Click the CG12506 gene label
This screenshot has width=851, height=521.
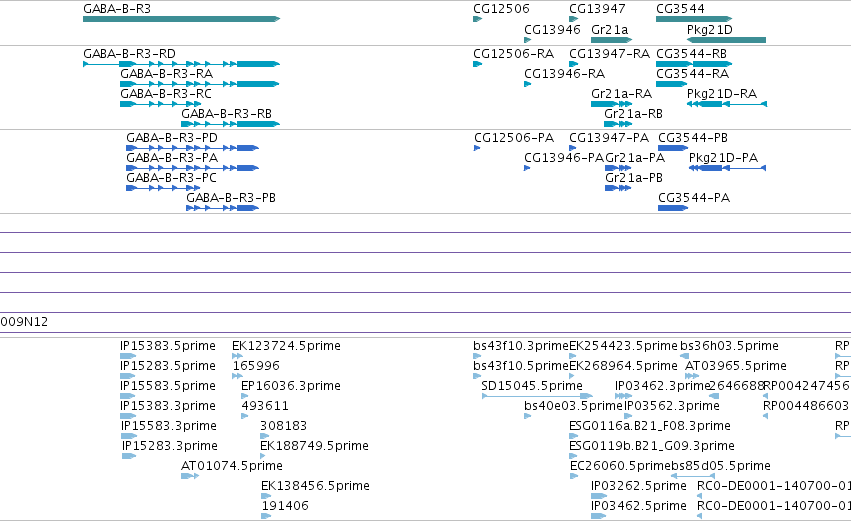pos(501,9)
